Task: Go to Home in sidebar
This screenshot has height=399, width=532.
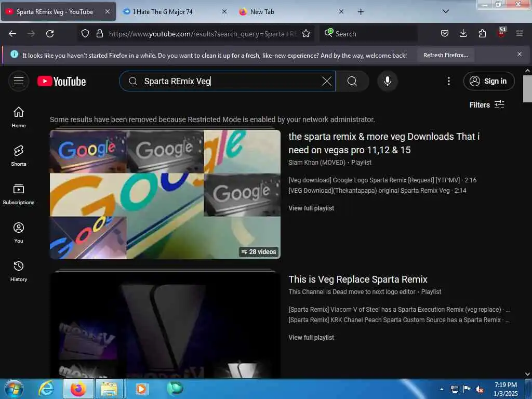Action: pos(19,117)
